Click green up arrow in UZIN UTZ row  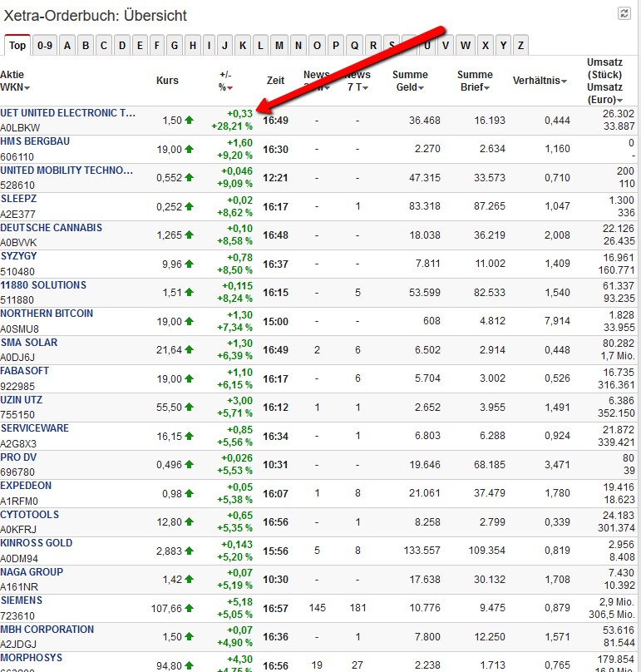click(190, 408)
